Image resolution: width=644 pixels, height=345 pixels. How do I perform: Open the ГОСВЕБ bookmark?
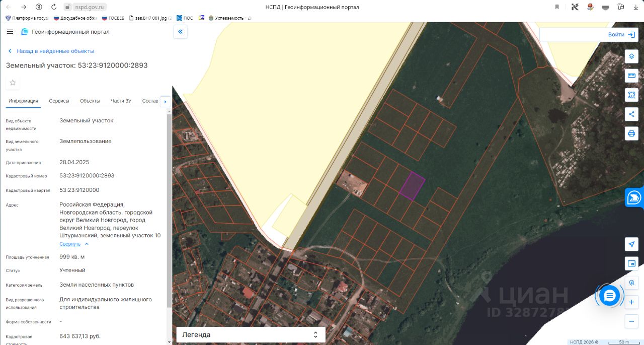pos(113,18)
